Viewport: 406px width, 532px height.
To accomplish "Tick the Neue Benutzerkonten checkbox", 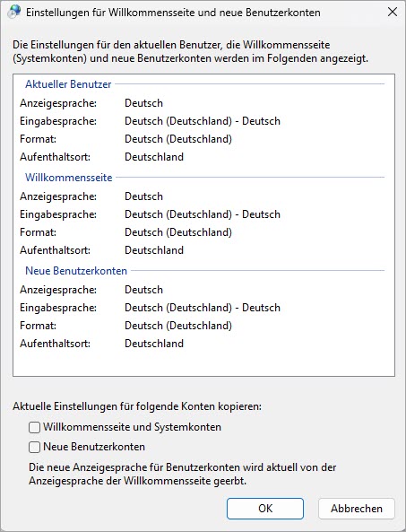I will click(x=34, y=447).
